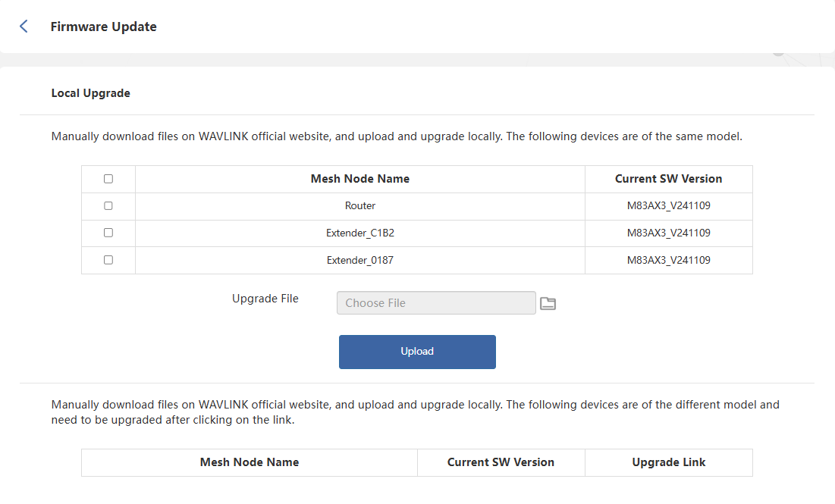
Task: Click the Extender_C1B2 software version cell
Action: coord(668,233)
